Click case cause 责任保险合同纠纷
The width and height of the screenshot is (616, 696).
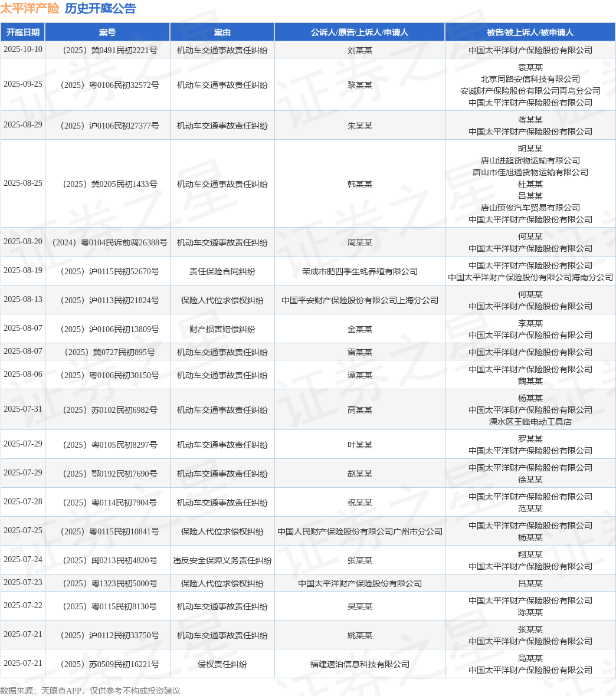point(222,271)
